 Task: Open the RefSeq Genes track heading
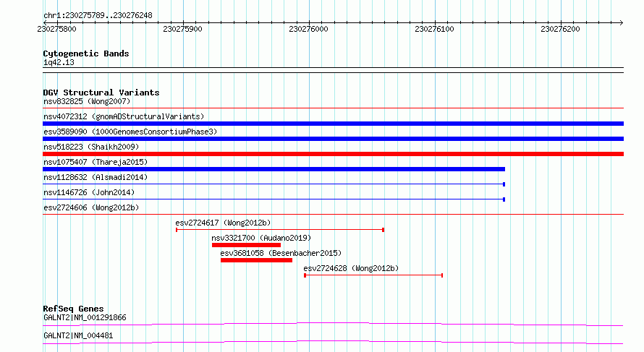[73, 309]
